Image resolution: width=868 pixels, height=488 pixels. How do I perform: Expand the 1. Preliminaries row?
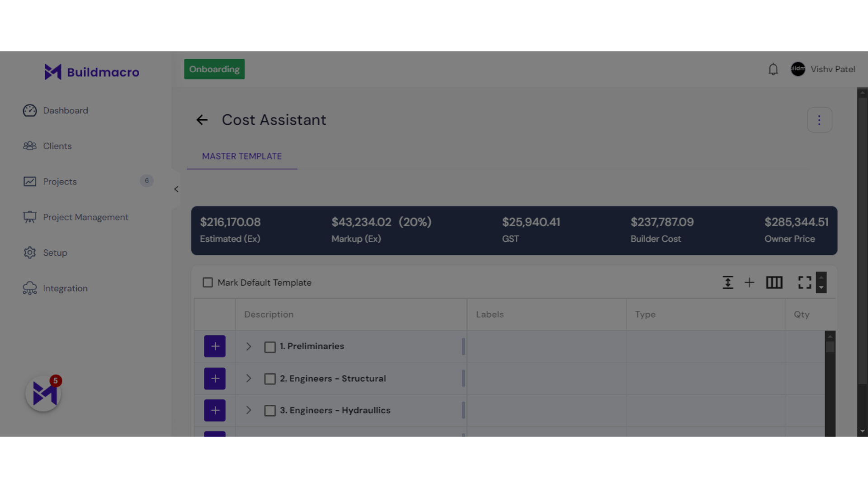(249, 347)
